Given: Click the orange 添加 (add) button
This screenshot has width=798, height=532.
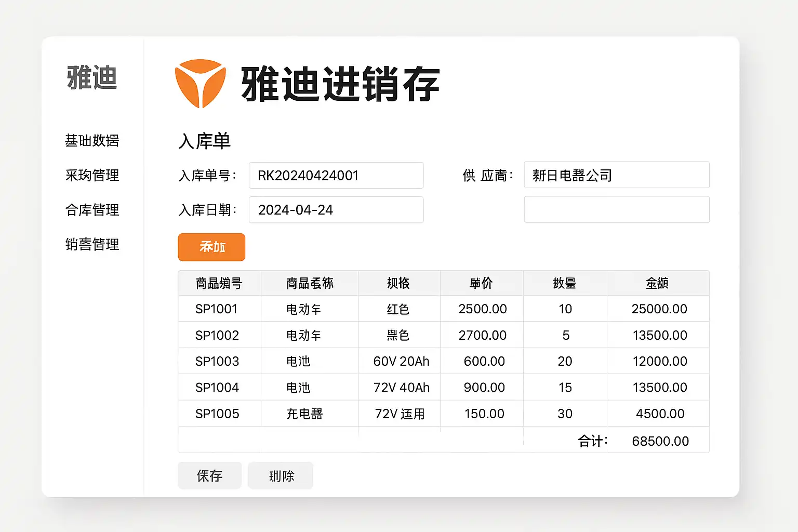Looking at the screenshot, I should (211, 247).
